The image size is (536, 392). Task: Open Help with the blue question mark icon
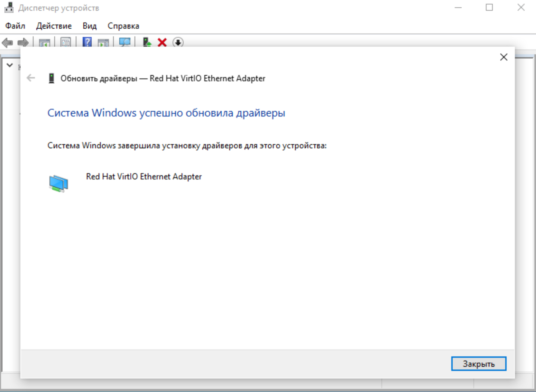[x=87, y=42]
